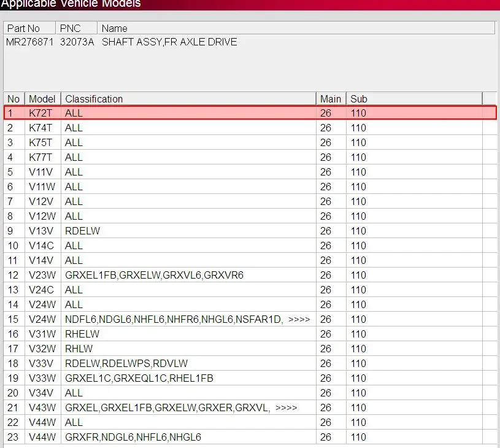Sort by the Sub column header

[414, 99]
